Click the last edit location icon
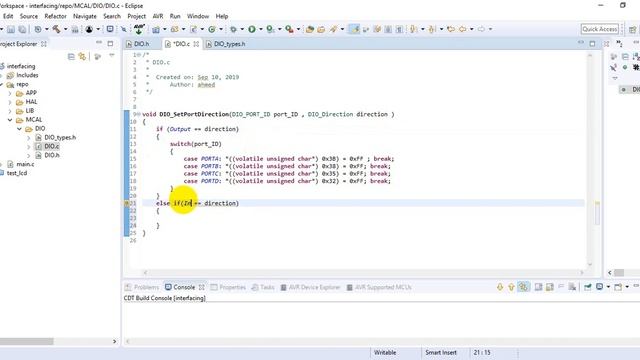 click(x=451, y=29)
